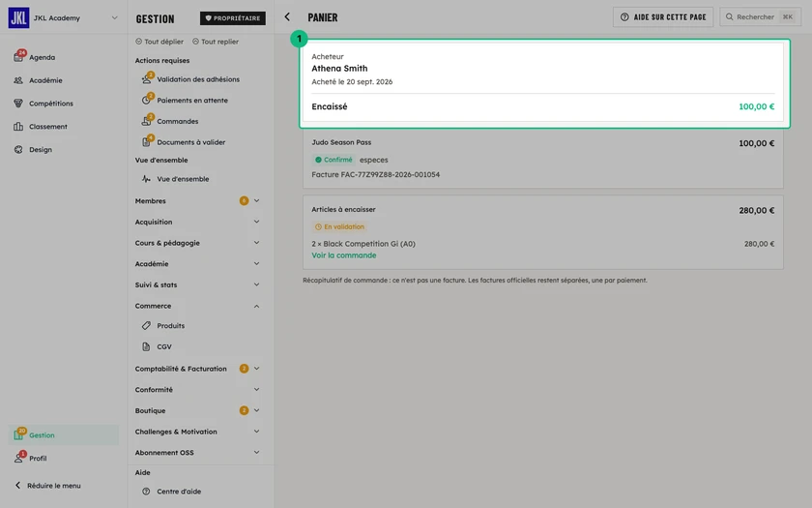Viewport: 812px width, 508px height.
Task: Expand the Membres section
Action: tap(256, 200)
